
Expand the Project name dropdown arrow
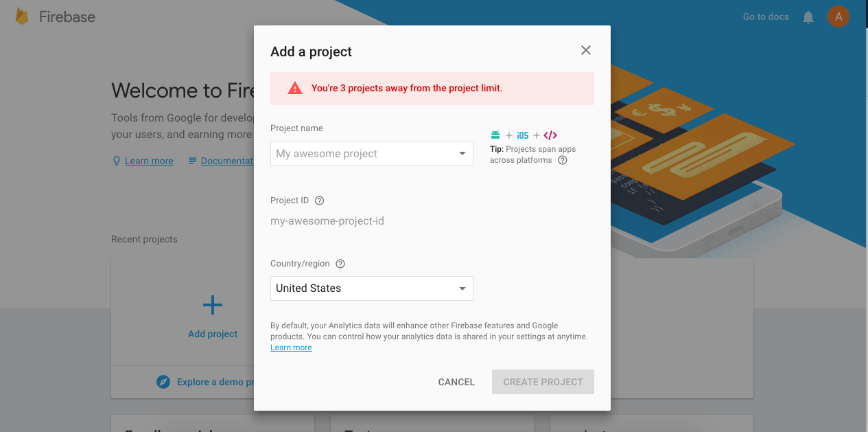(x=462, y=154)
